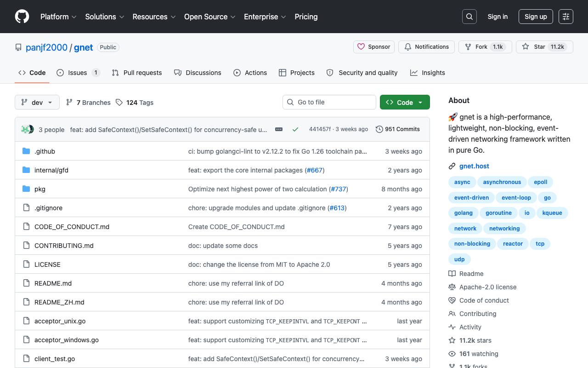Open the Insights tab

tap(428, 73)
